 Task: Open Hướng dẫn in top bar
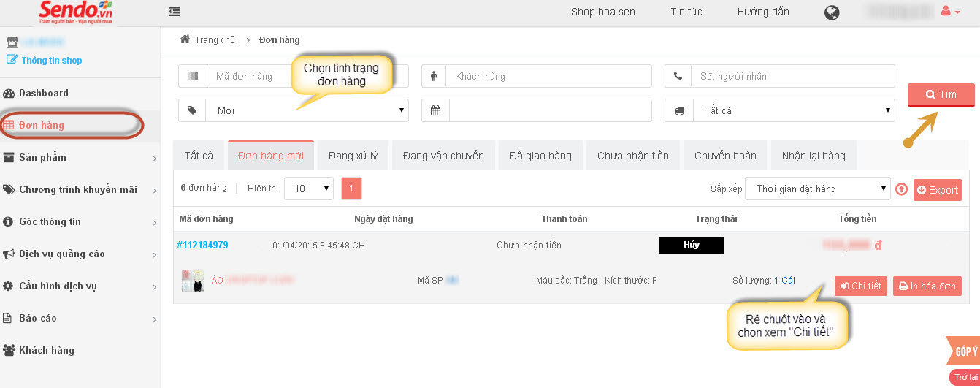(763, 12)
